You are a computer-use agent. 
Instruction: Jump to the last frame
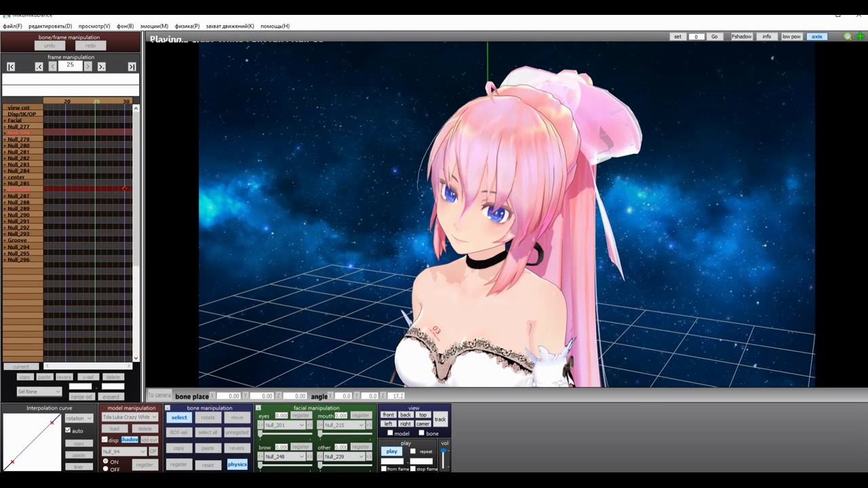click(x=132, y=66)
